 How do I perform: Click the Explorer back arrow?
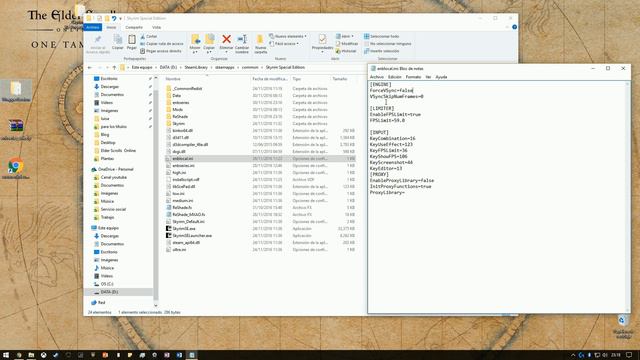coord(90,67)
